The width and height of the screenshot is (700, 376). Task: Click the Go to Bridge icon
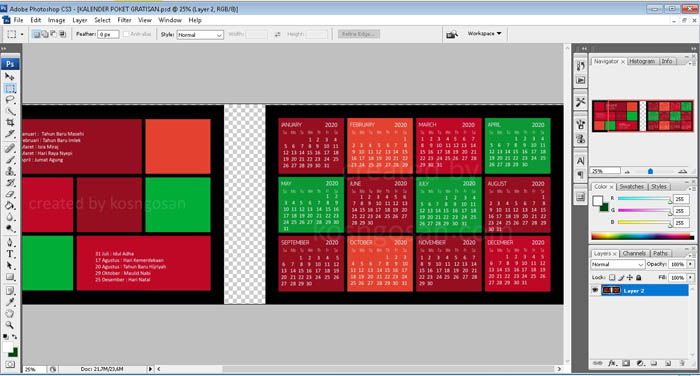click(452, 34)
